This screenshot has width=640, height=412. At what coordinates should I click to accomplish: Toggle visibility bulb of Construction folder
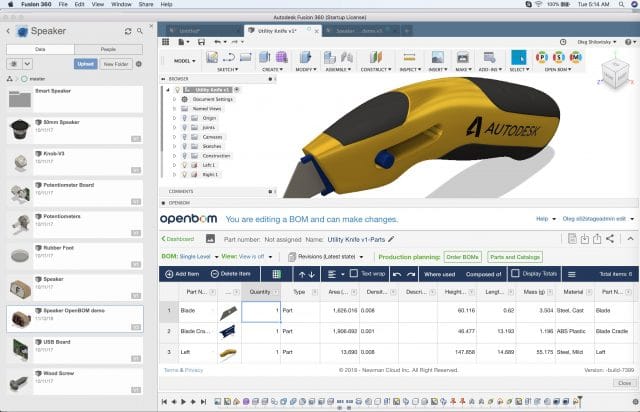[184, 156]
